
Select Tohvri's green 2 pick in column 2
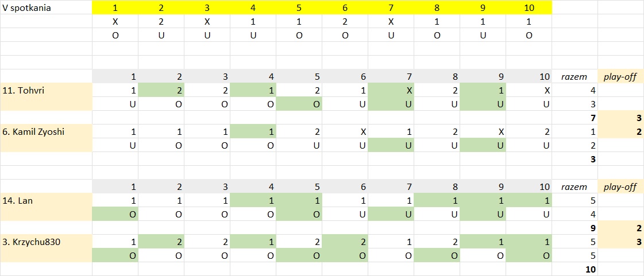(x=161, y=90)
